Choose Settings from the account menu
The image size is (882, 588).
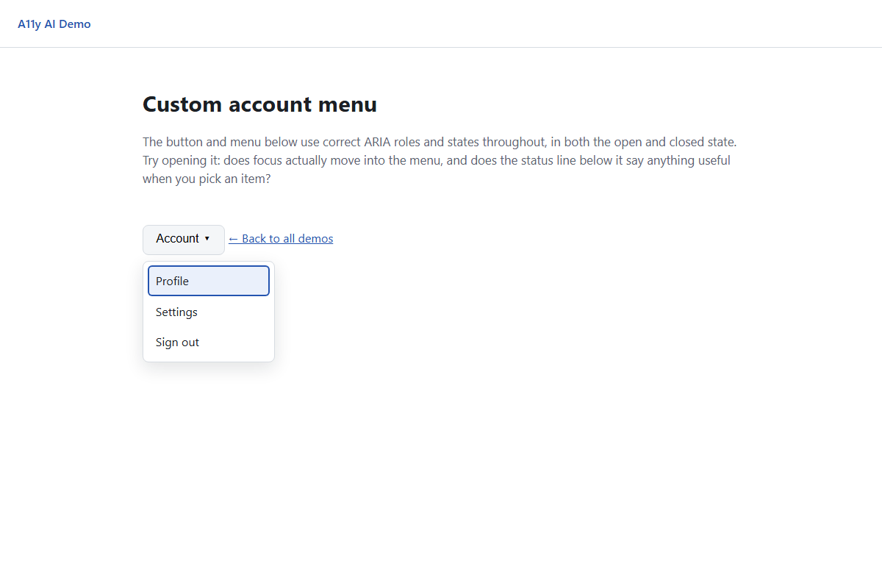pyautogui.click(x=209, y=312)
